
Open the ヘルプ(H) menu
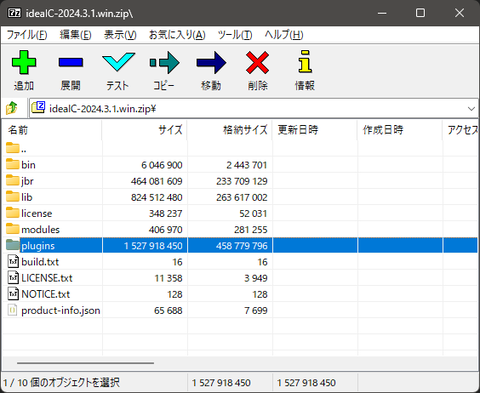(284, 35)
